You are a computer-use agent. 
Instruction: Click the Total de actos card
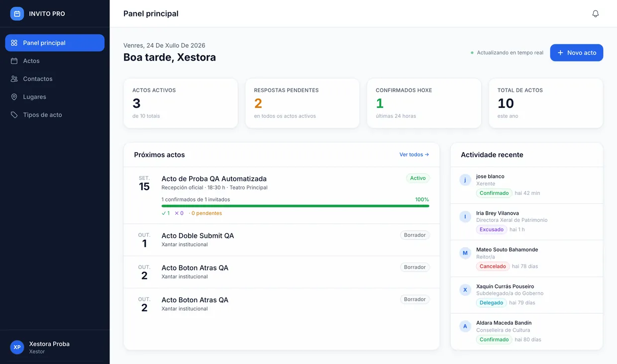tap(546, 103)
